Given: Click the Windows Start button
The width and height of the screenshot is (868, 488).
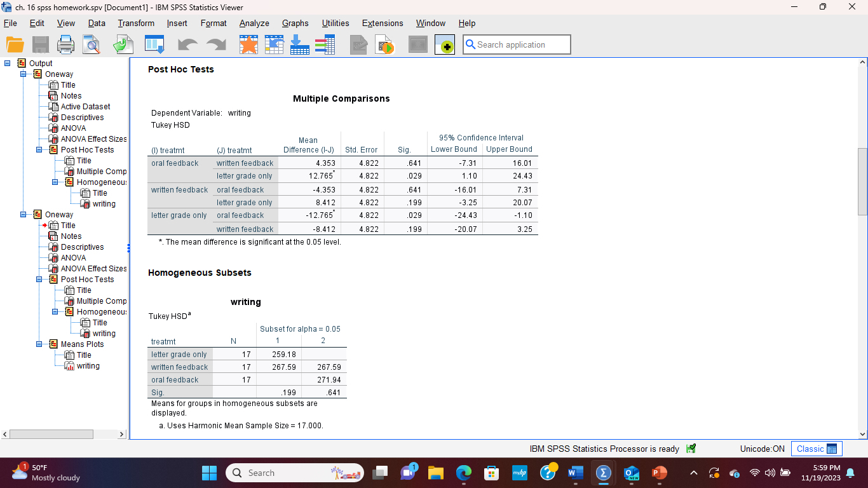Looking at the screenshot, I should point(209,473).
